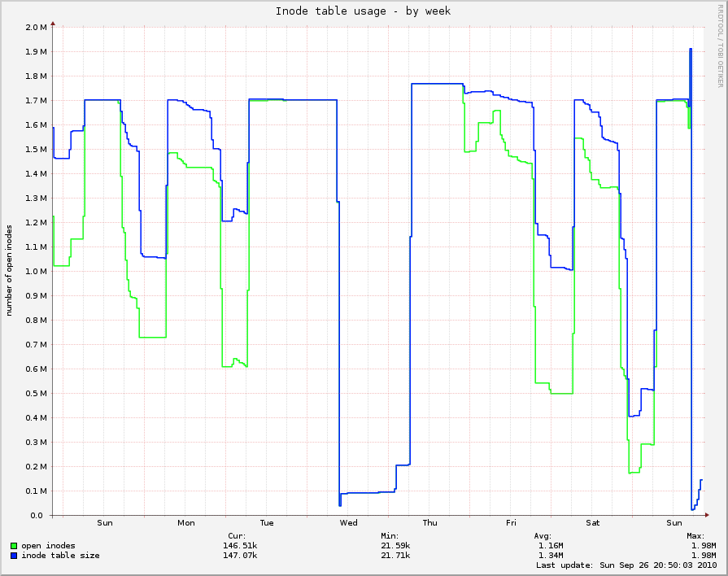Click the 'Thu' x-axis label
Viewport: 728px width, 576px height.
click(430, 523)
